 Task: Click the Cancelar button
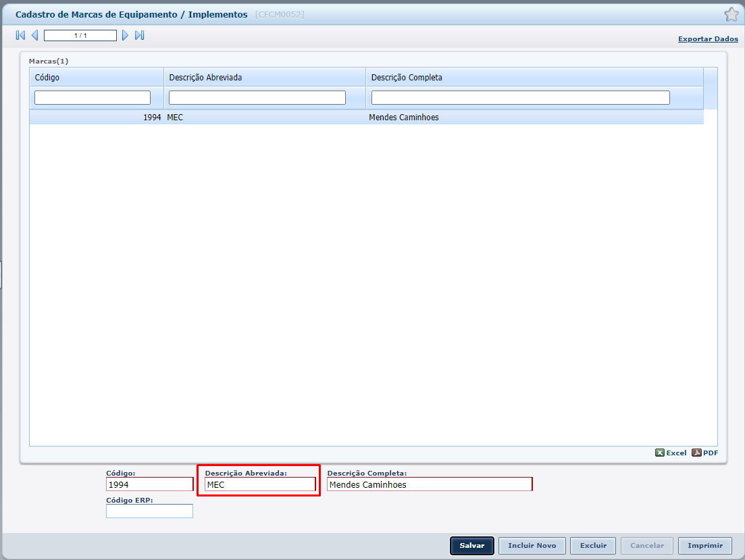647,546
